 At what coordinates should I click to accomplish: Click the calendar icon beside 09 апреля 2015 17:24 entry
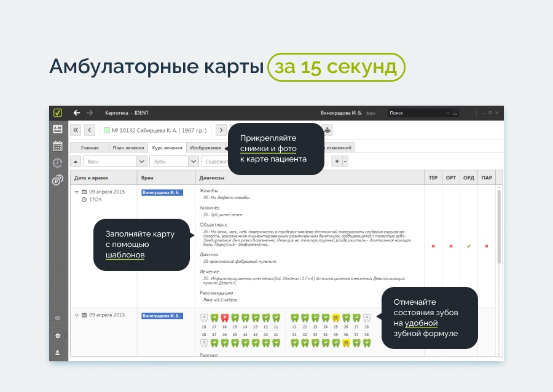point(84,192)
